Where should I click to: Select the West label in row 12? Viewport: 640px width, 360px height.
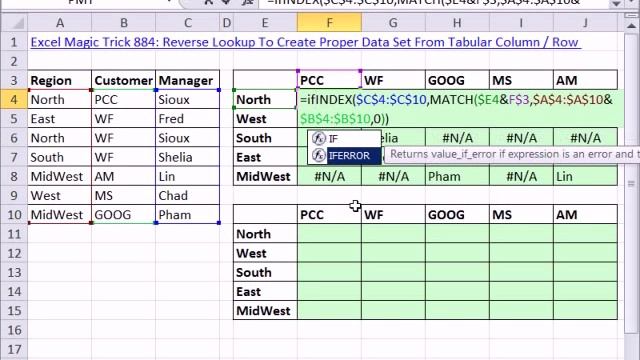pyautogui.click(x=265, y=253)
